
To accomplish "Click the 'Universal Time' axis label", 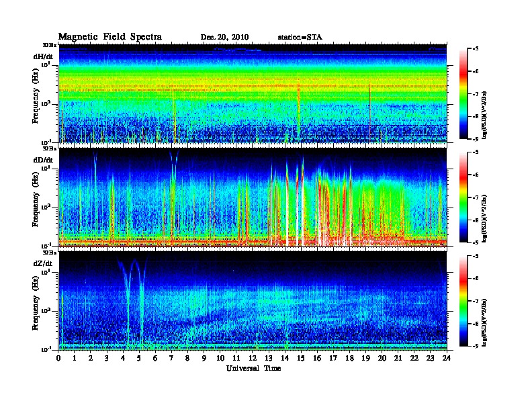I will pos(253,368).
